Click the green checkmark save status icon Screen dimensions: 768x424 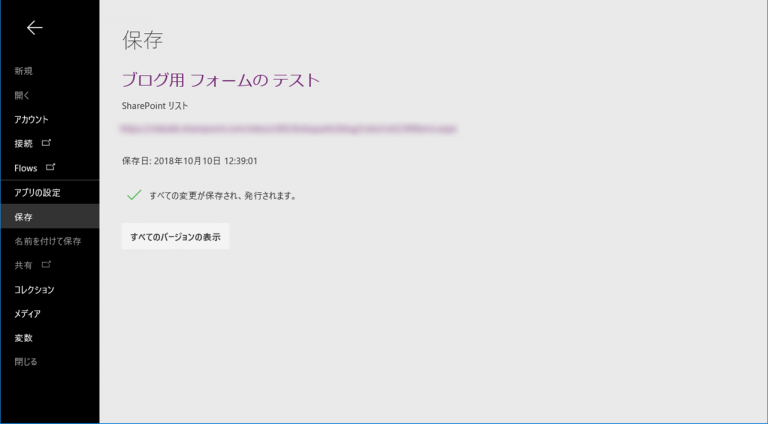133,195
